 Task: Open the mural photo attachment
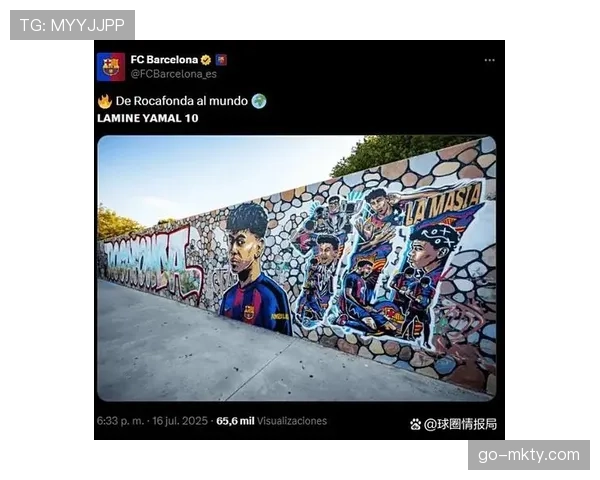point(297,268)
